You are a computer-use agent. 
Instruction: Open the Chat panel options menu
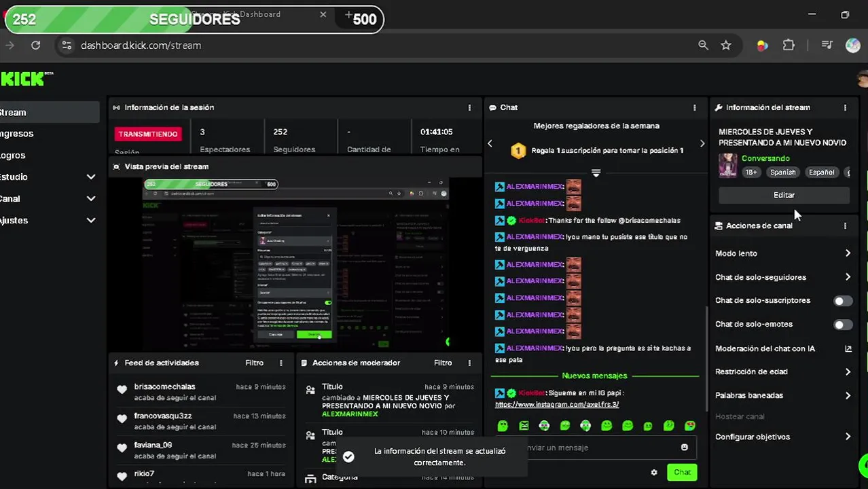pos(694,107)
